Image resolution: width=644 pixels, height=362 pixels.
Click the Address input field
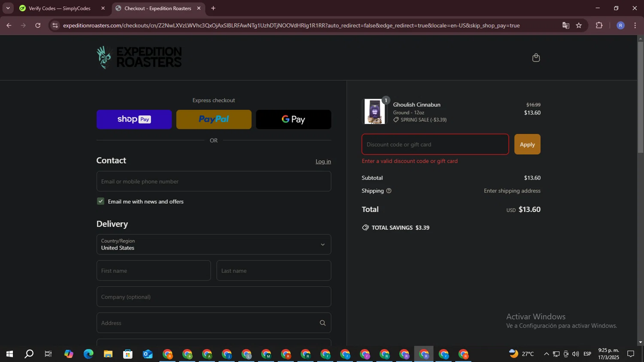(214, 323)
